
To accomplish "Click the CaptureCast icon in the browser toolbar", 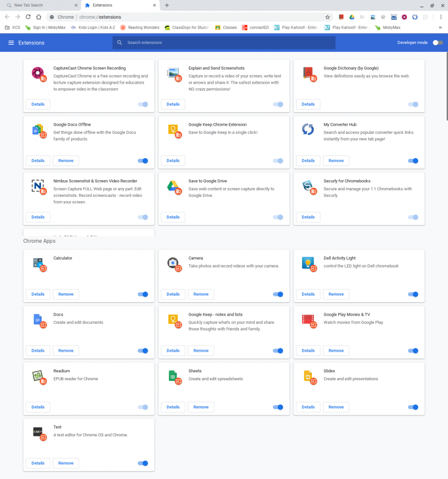I will [x=405, y=17].
